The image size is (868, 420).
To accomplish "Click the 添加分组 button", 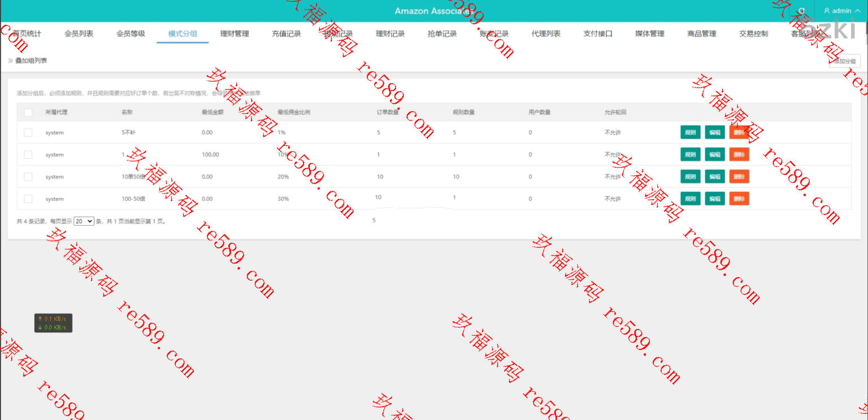I will (844, 61).
